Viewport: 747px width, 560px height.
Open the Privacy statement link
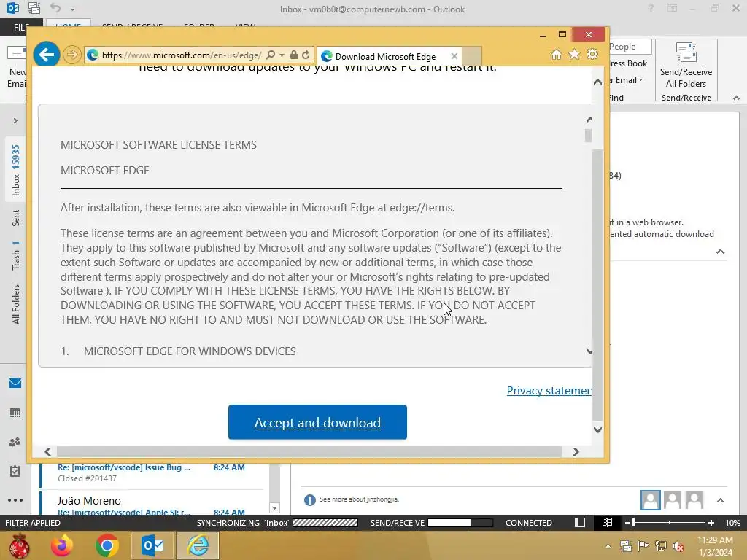coord(549,391)
